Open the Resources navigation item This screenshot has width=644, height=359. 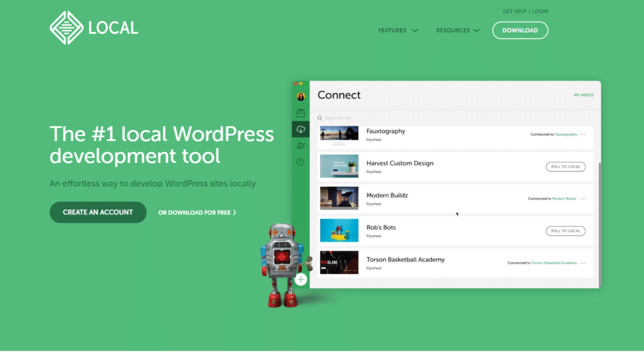tap(453, 30)
